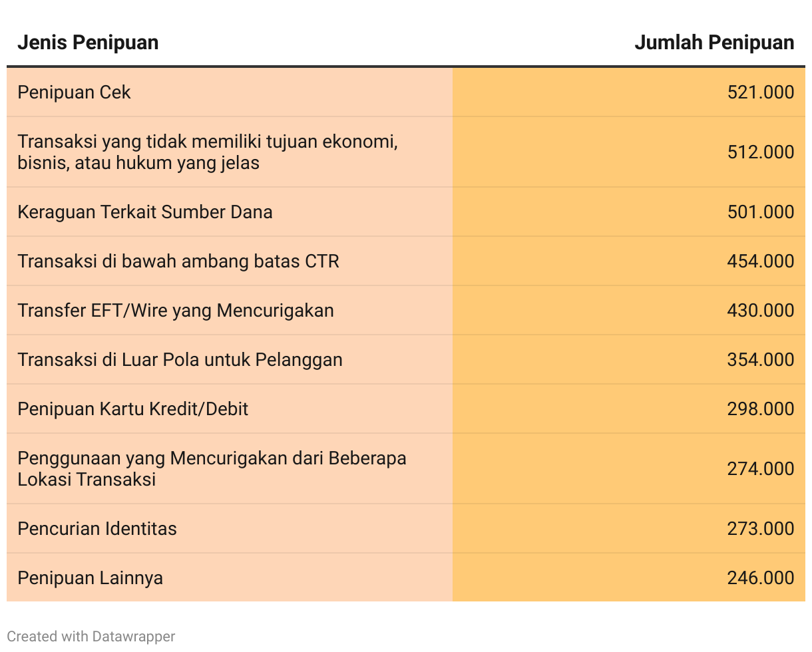Select the Penipuan Cek row label
Image resolution: width=812 pixels, height=652 pixels.
(74, 92)
